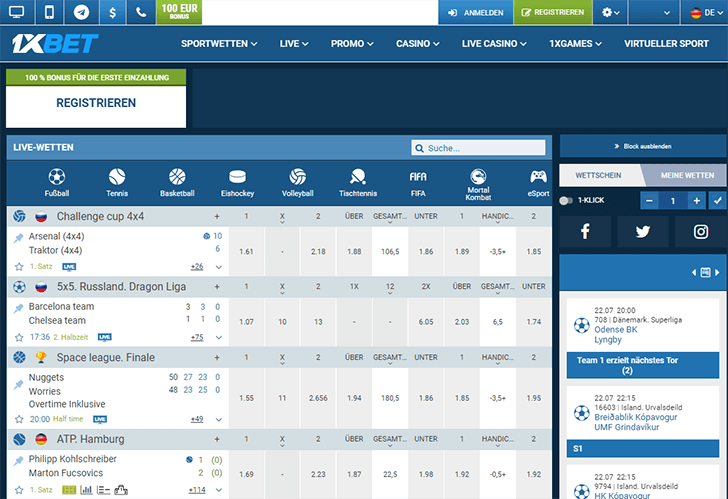Click Team 1 erzielt nächstes Tor button
The image size is (728, 499).
coord(643,365)
